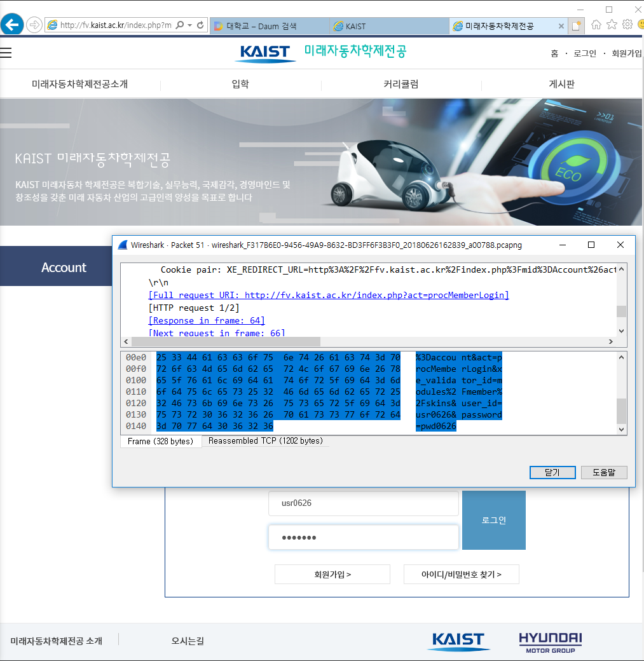Go to browser home via the house icon
Image resolution: width=644 pixels, height=661 pixels.
596,24
